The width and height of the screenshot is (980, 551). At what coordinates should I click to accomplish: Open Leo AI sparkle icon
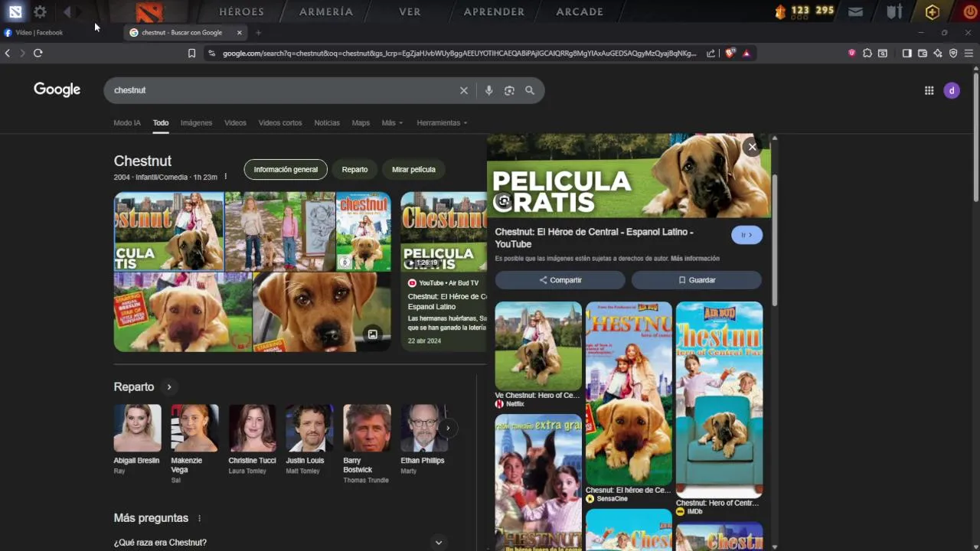938,53
